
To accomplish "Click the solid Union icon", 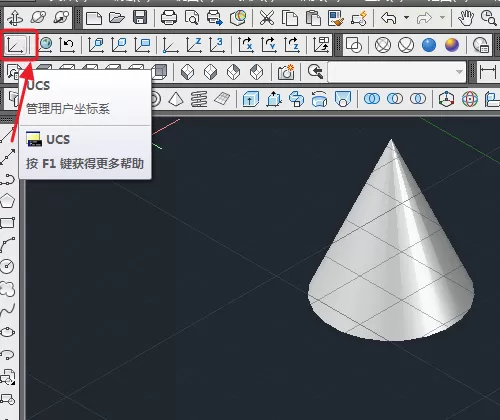I will pos(372,99).
